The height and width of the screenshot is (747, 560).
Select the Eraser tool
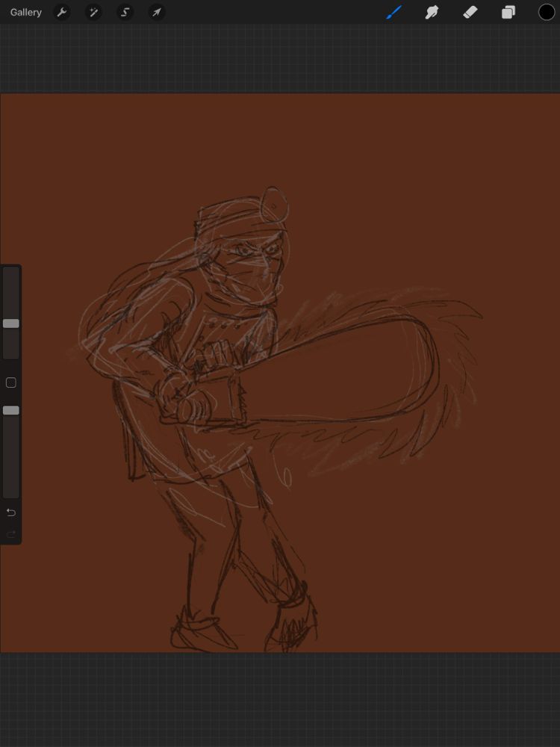(470, 13)
